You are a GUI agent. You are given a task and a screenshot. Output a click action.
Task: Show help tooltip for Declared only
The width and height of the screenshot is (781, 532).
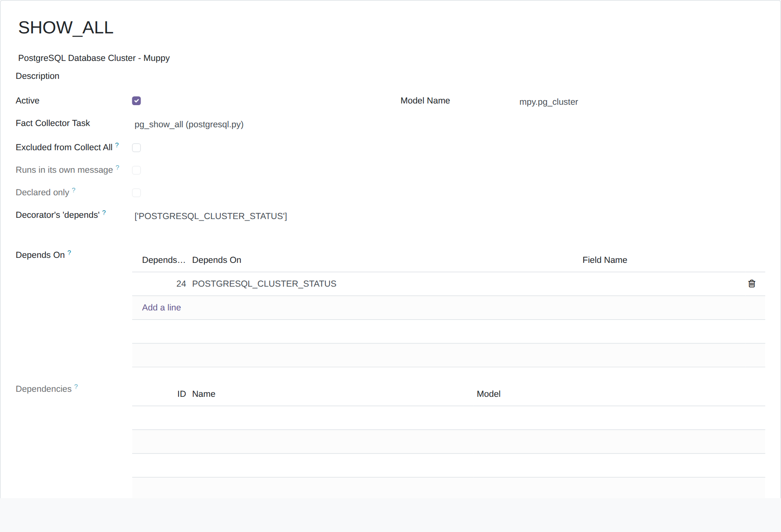74,190
